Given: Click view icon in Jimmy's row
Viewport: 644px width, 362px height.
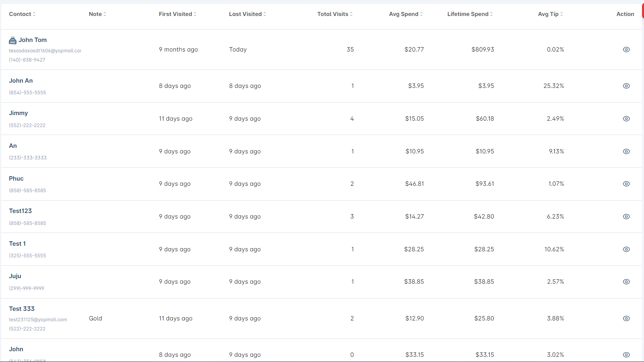Looking at the screenshot, I should point(626,119).
